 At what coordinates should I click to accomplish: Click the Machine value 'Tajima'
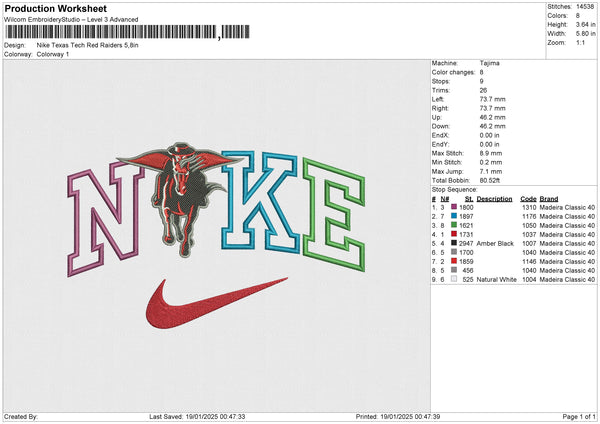click(x=489, y=63)
